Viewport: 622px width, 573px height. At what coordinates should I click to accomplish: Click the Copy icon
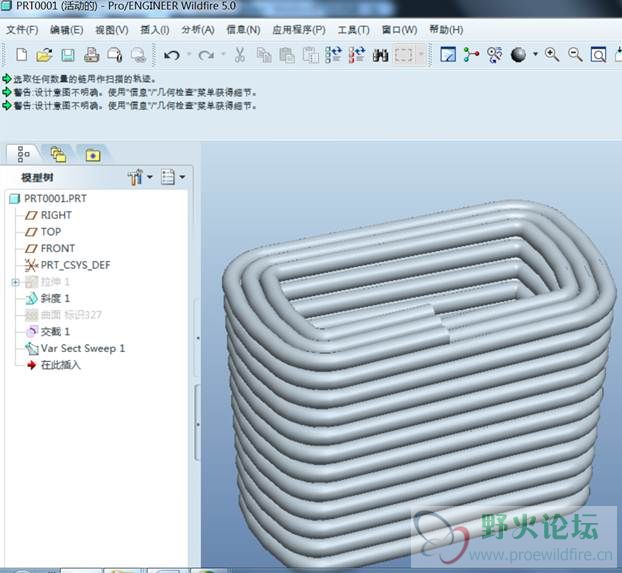264,55
